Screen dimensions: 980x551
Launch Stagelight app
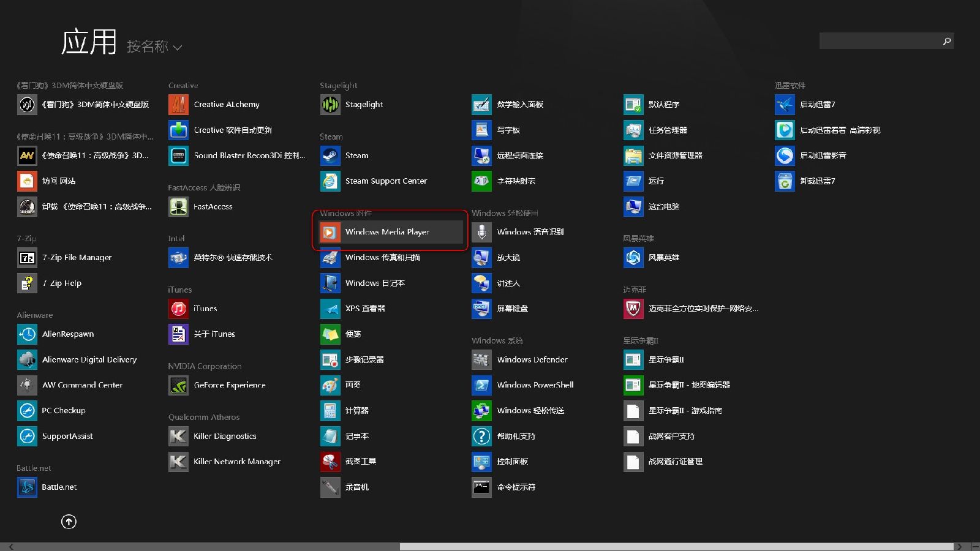point(352,105)
